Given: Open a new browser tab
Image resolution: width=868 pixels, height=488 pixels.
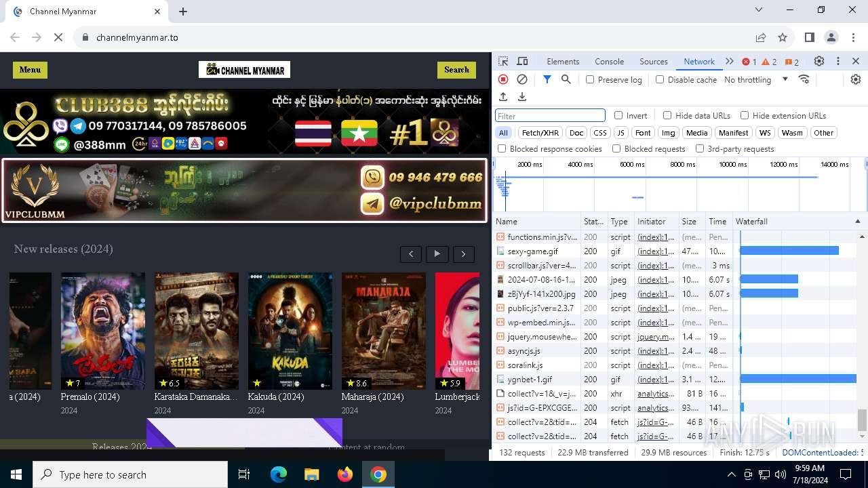Looking at the screenshot, I should pyautogui.click(x=183, y=11).
